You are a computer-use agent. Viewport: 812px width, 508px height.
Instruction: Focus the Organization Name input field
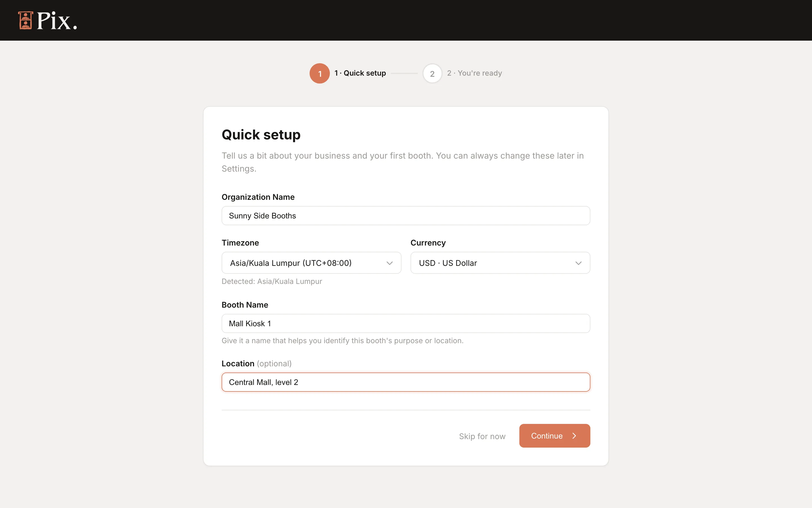(x=406, y=216)
